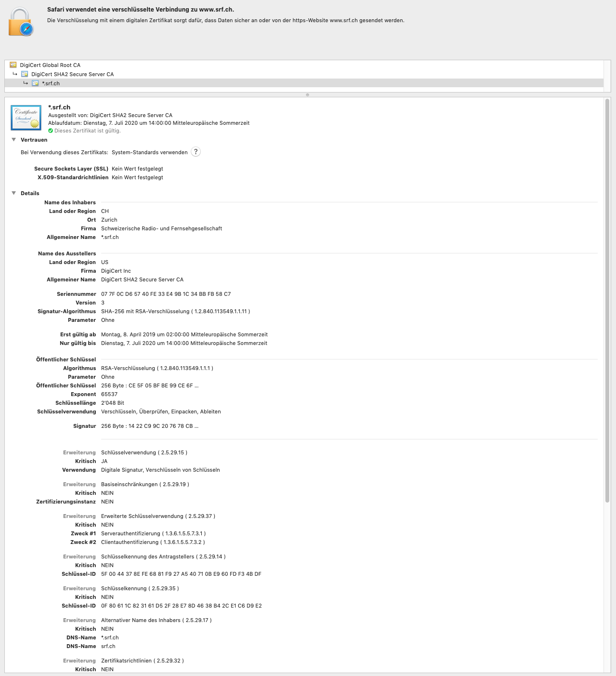Collapse the Vertrauen section triangle
Image resolution: width=616 pixels, height=676 pixels.
pos(14,140)
